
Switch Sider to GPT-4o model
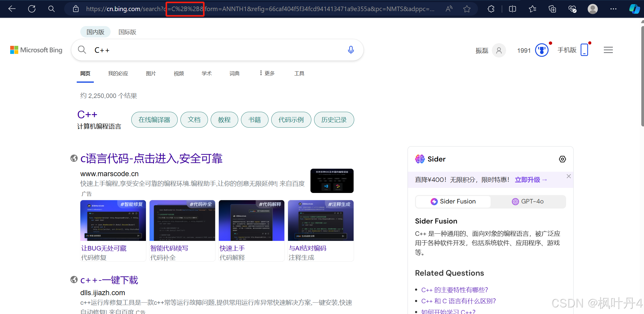pos(528,202)
